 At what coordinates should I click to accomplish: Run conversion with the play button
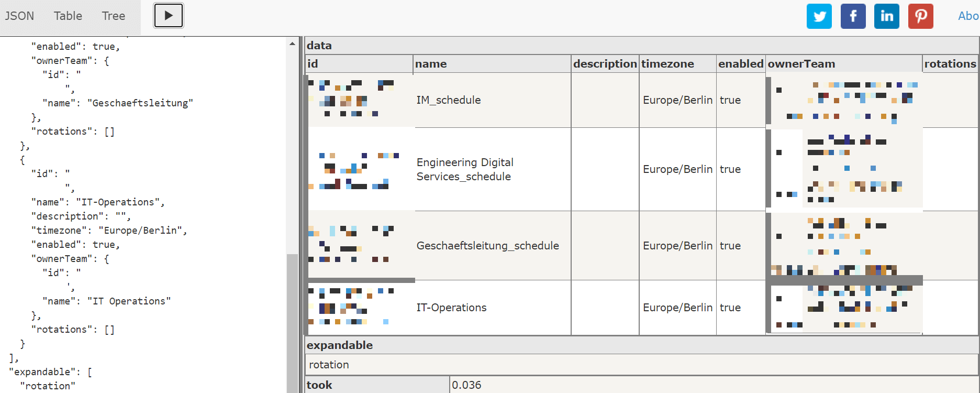click(x=169, y=15)
